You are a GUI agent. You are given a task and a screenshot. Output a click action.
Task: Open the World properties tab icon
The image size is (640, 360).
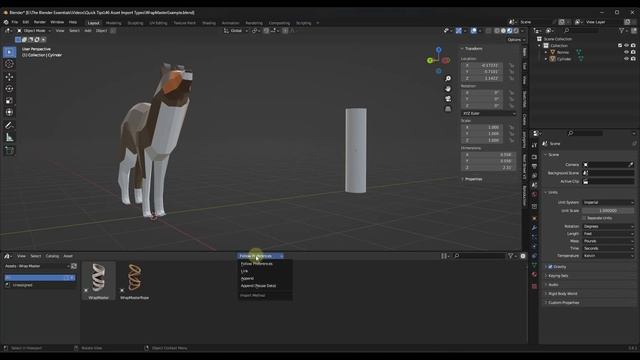tap(534, 195)
